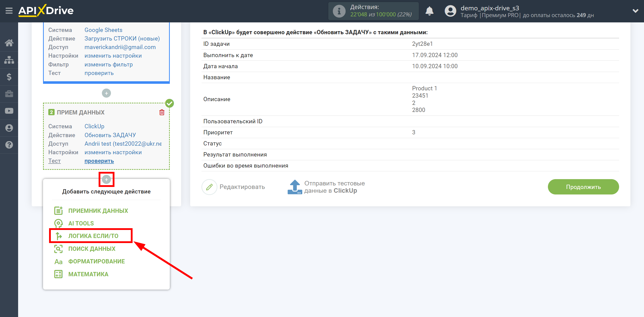Click the pencil edit icon

pyautogui.click(x=209, y=187)
